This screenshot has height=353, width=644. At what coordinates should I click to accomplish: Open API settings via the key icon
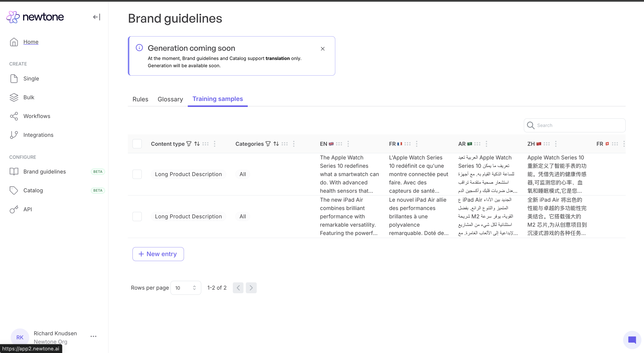(14, 209)
